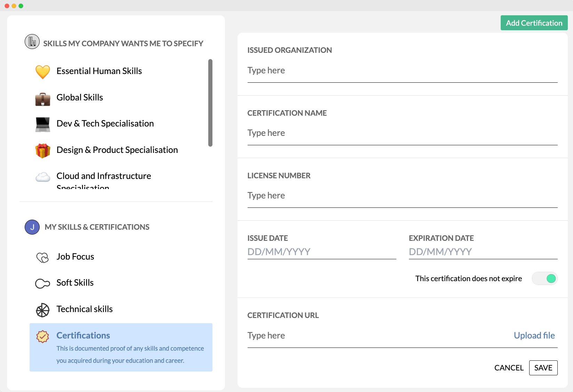Select Design & Product Specialisation
Viewport: 573px width, 392px height.
pos(117,150)
